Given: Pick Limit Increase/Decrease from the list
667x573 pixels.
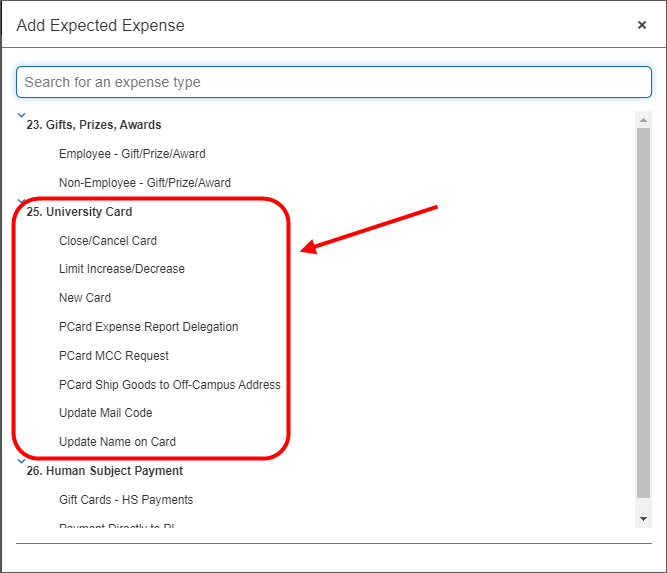Looking at the screenshot, I should [122, 269].
